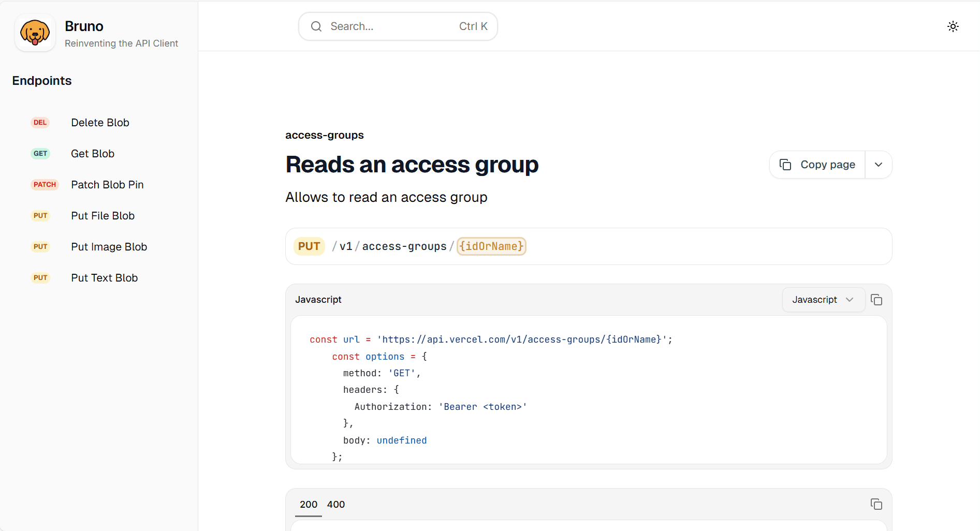Viewport: 980px width, 531px height.
Task: Open the Put Text Blob endpoint
Action: [x=104, y=277]
